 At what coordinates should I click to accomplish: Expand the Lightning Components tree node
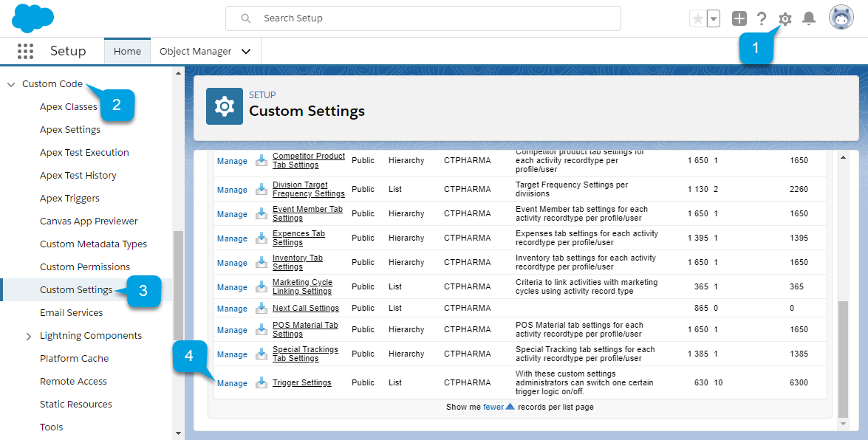tap(29, 336)
